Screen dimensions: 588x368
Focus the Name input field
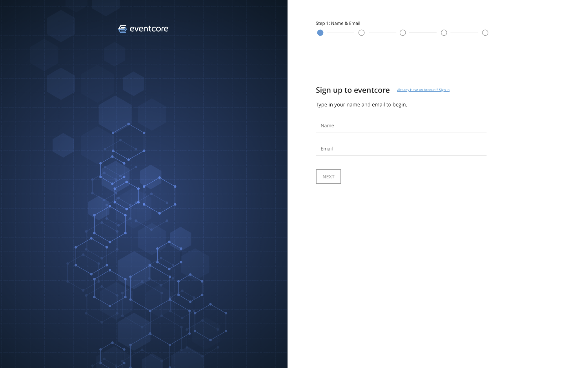click(401, 126)
